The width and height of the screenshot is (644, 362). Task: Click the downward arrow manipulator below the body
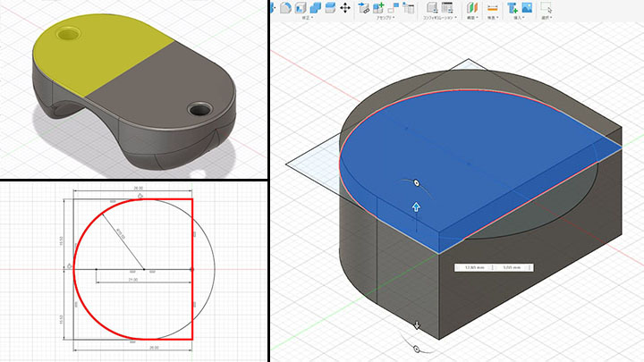click(416, 324)
